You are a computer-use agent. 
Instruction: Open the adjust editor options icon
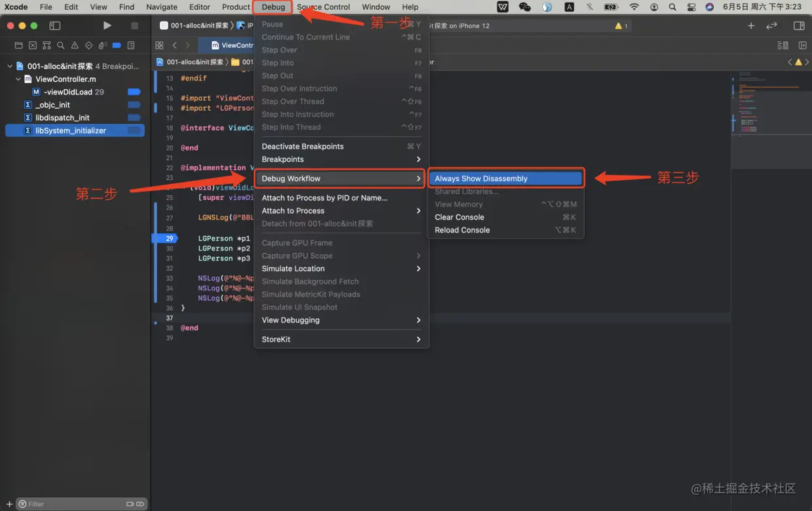tap(783, 45)
